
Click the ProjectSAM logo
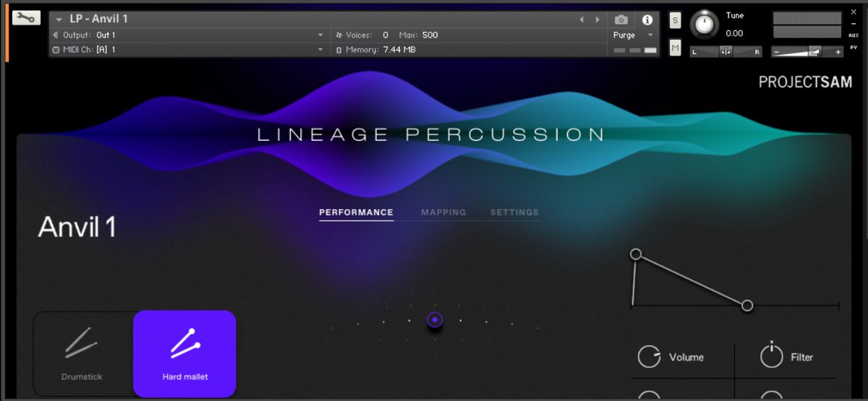[805, 82]
